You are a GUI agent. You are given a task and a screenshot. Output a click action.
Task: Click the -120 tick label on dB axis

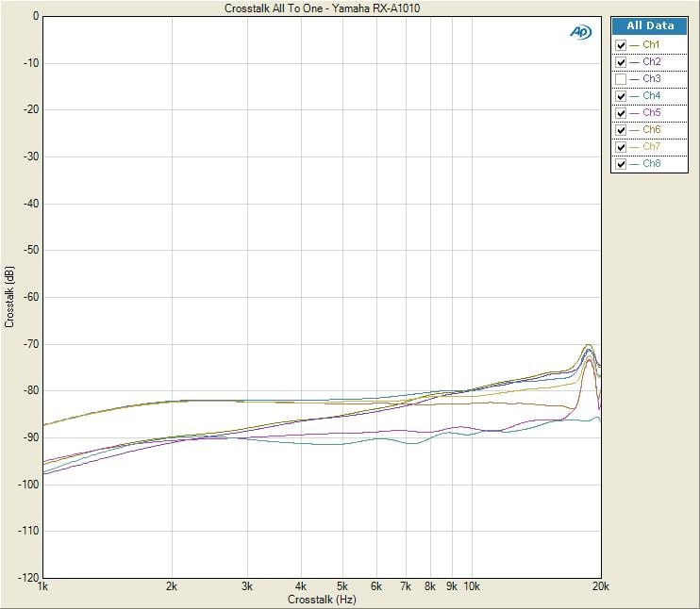click(27, 577)
